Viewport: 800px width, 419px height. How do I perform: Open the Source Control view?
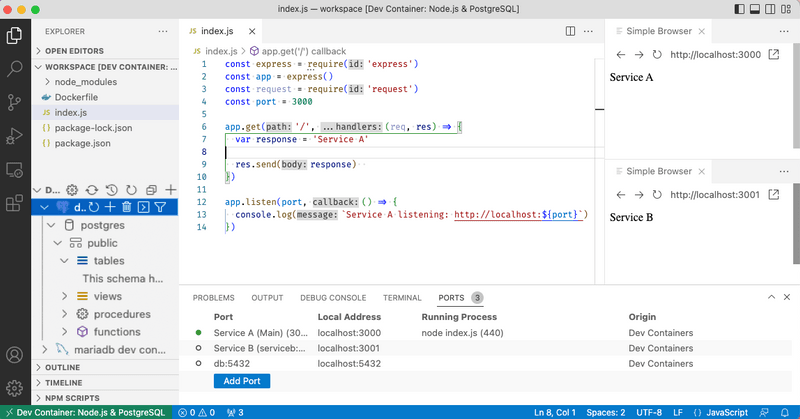(14, 102)
